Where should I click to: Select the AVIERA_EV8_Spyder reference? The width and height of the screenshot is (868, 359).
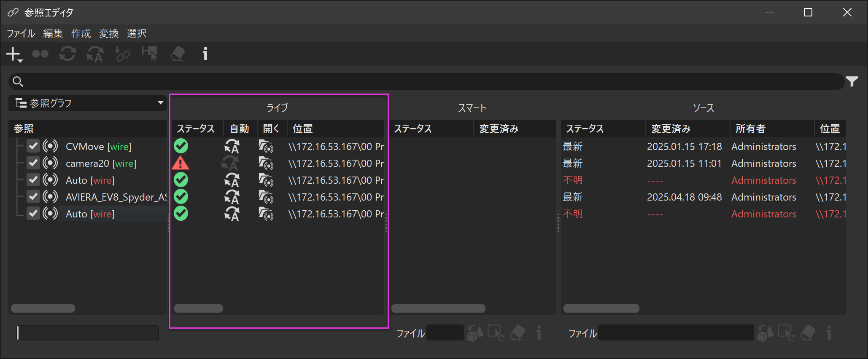pos(116,197)
